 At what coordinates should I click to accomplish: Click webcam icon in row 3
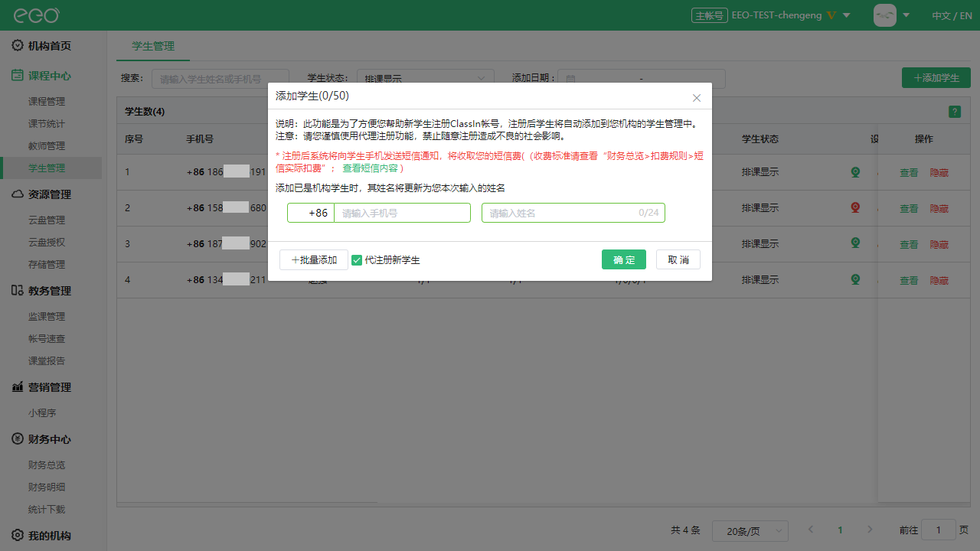856,243
